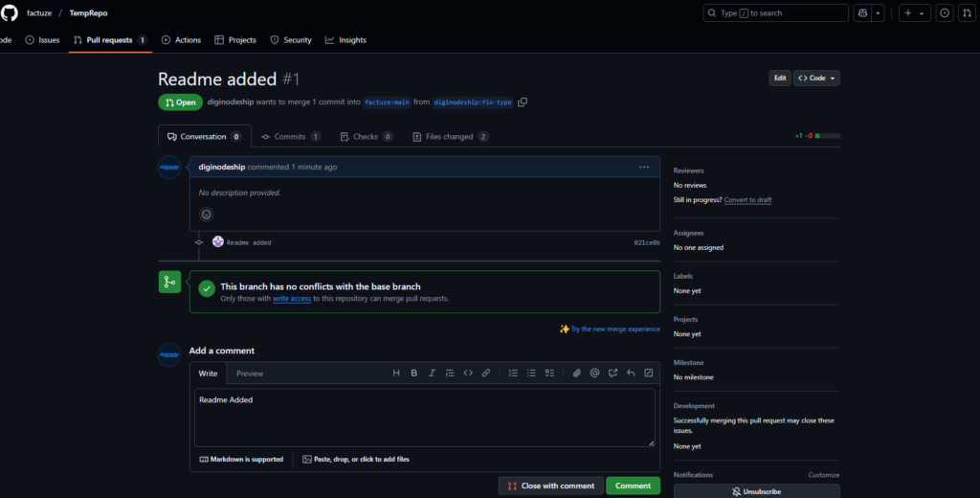Open the comment options three-dot menu
This screenshot has height=498, width=980.
click(644, 167)
